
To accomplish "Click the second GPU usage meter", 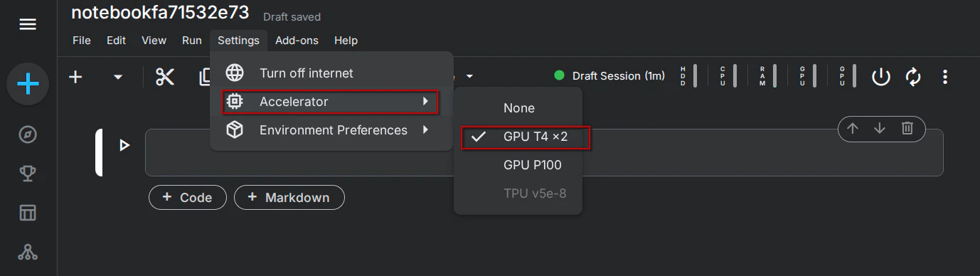I will 847,76.
